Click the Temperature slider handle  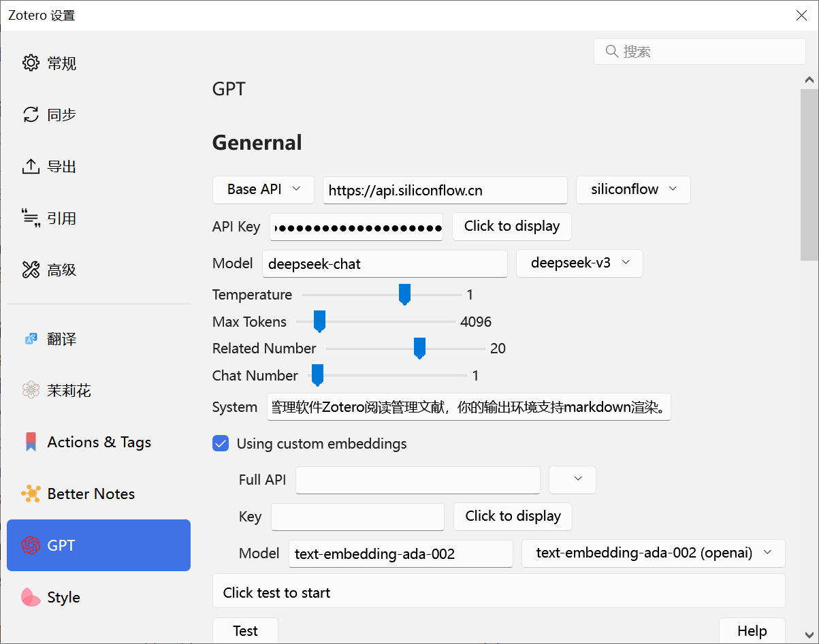coord(404,295)
